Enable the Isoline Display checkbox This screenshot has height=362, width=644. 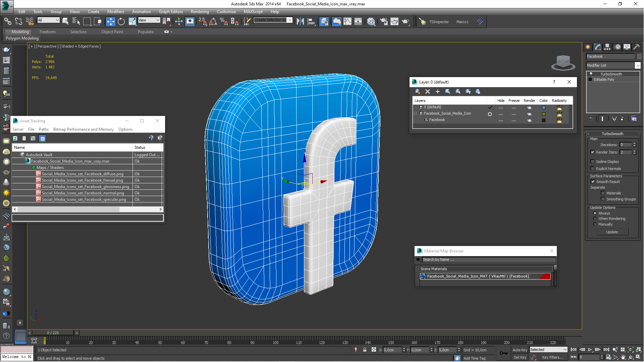[x=592, y=162]
